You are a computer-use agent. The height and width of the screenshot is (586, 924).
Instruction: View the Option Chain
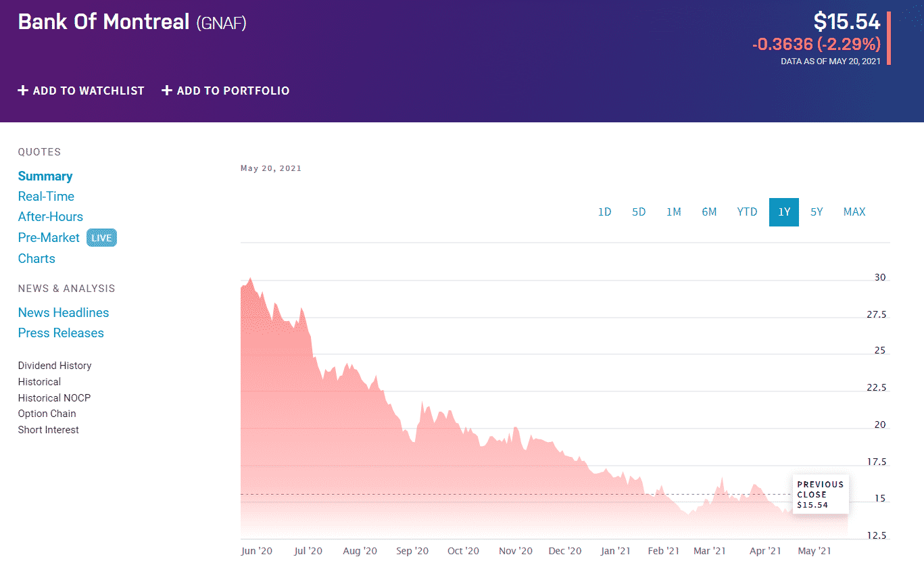(47, 414)
